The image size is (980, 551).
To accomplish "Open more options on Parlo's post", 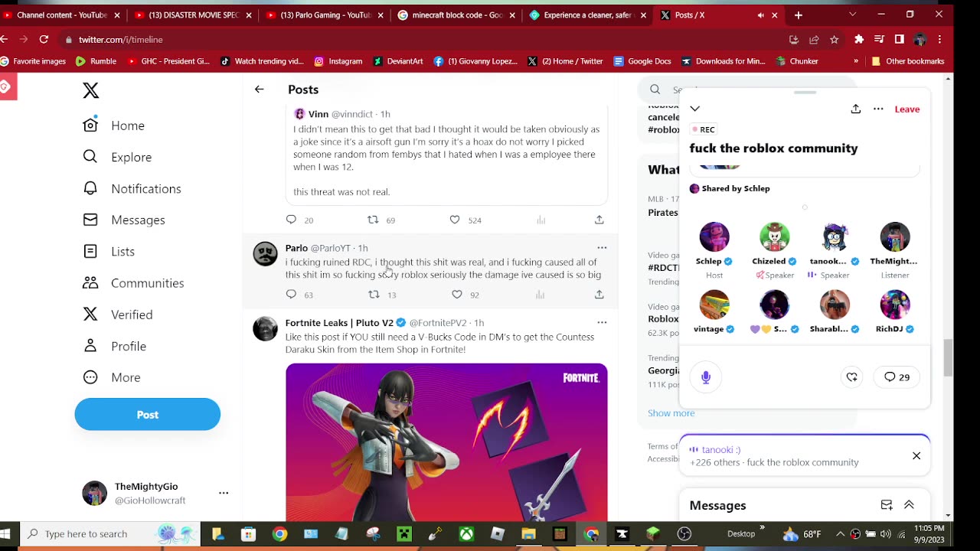I will (602, 248).
